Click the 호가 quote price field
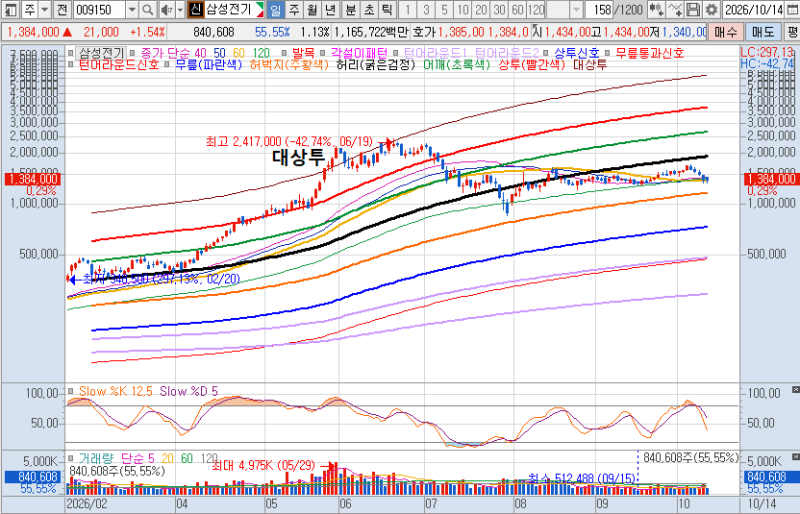 pyautogui.click(x=470, y=32)
